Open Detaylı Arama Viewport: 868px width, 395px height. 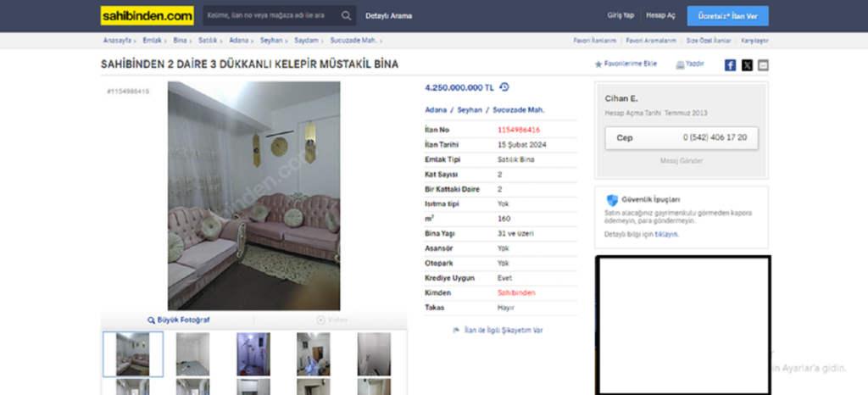[388, 16]
